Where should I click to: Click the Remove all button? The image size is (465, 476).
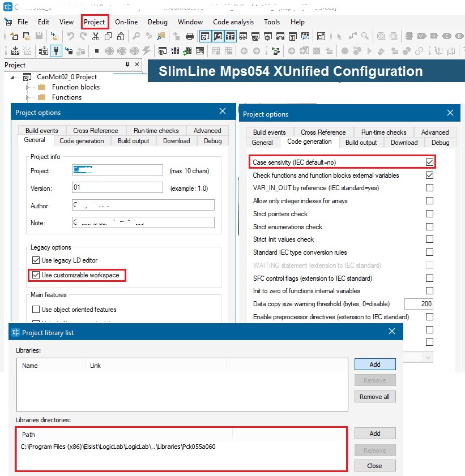(x=375, y=397)
